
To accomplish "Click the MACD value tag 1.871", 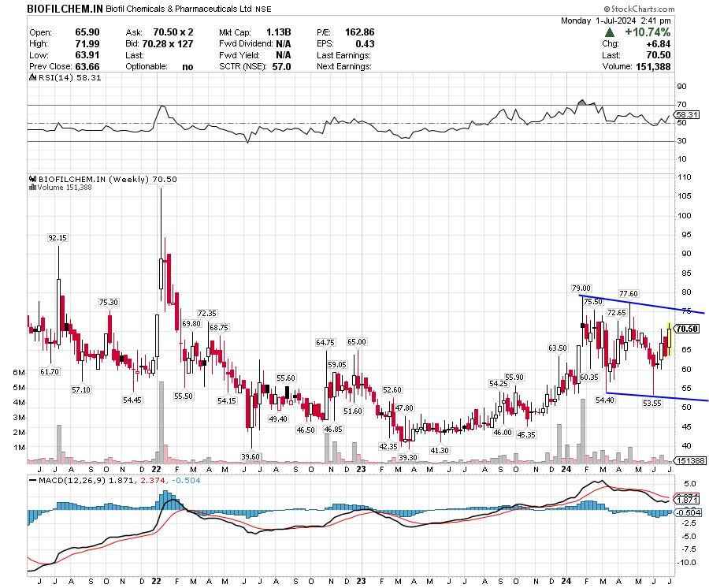I will [688, 500].
